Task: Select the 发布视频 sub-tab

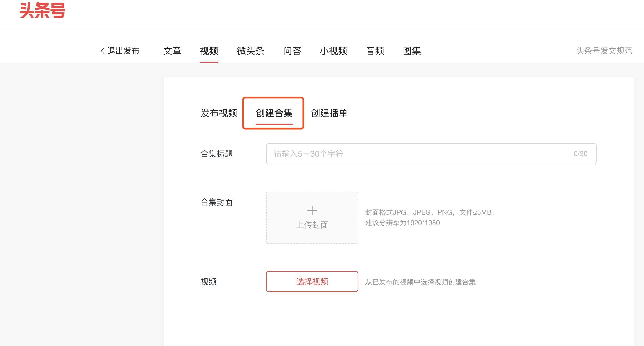Action: click(x=219, y=113)
